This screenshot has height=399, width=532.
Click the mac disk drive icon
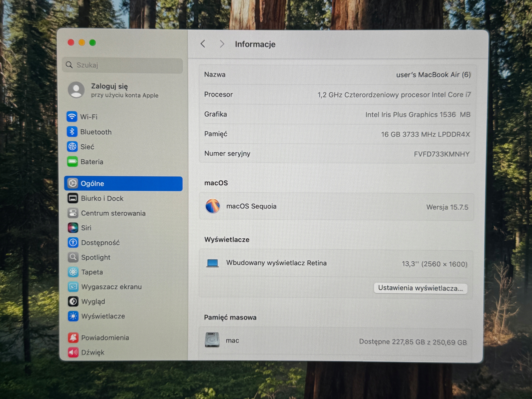click(212, 340)
